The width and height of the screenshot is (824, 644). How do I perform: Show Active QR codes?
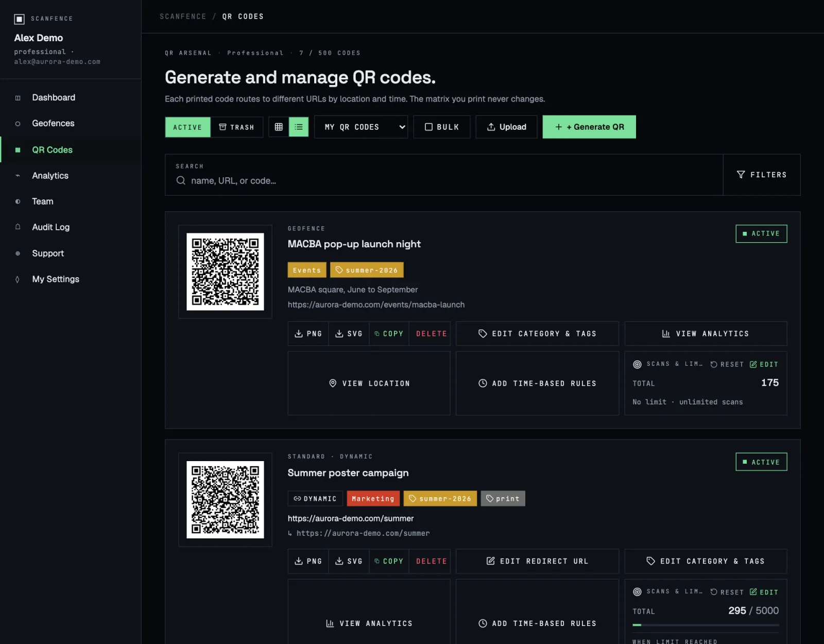pos(187,127)
